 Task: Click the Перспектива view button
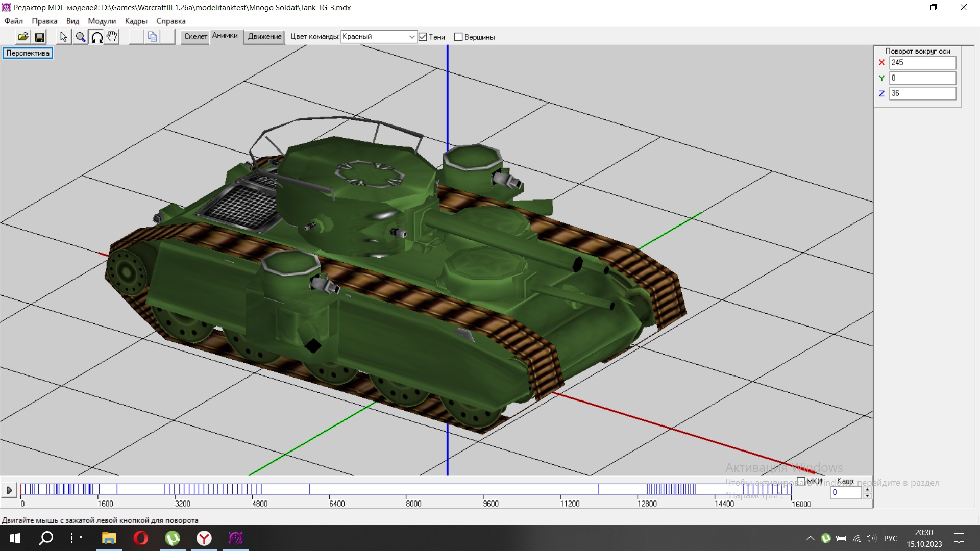point(28,53)
